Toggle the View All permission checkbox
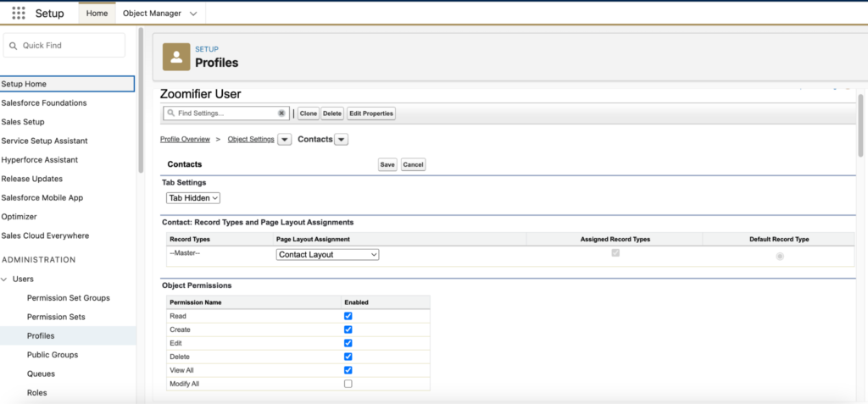Screen dimensions: 868x404 coord(348,370)
